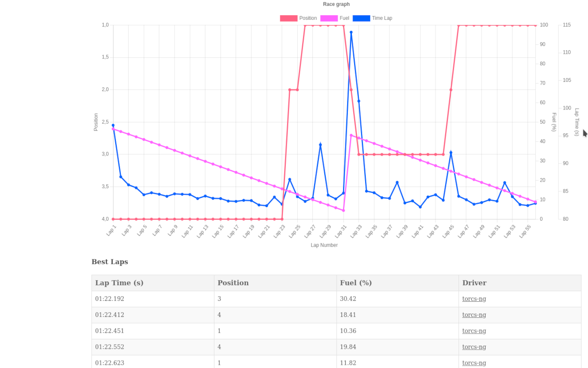Click the Time Lap spike point at lap 45
The image size is (588, 368).
tap(451, 152)
